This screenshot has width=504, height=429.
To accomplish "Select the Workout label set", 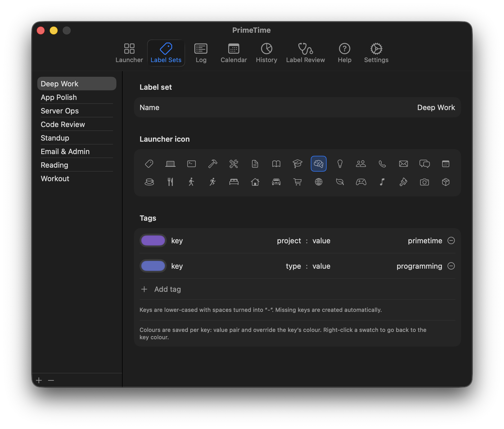I will coord(77,178).
